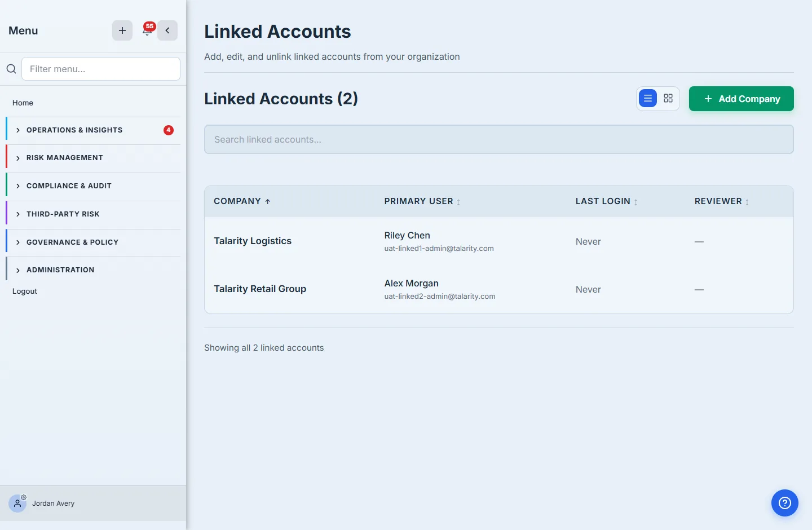
Task: Open the Governance & Policy menu section
Action: point(93,242)
